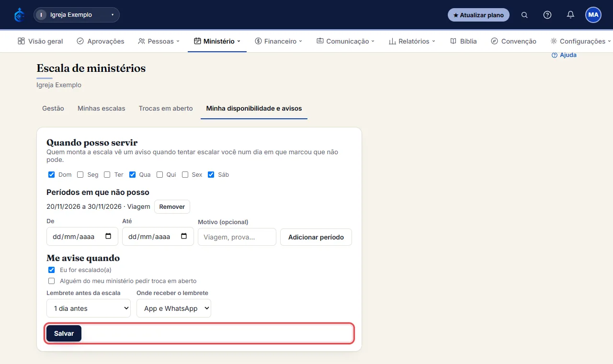Screen dimensions: 613x364
Task: Open the '1 dia antes' reminder dropdown
Action: tap(89, 308)
